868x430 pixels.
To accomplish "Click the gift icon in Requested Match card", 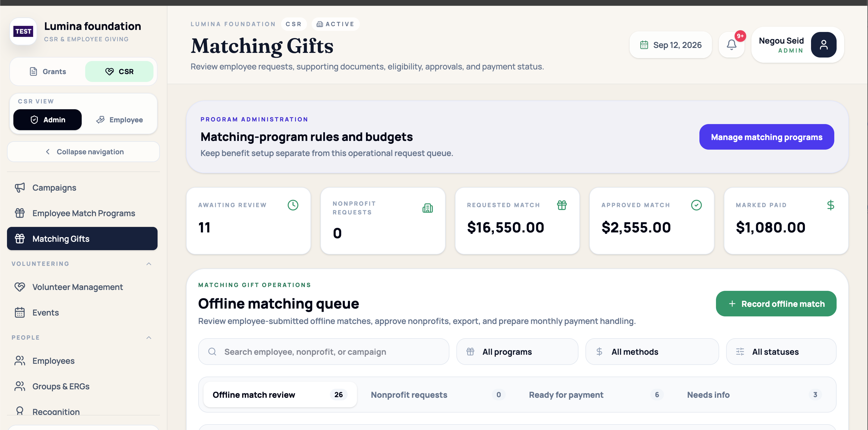I will pos(562,205).
